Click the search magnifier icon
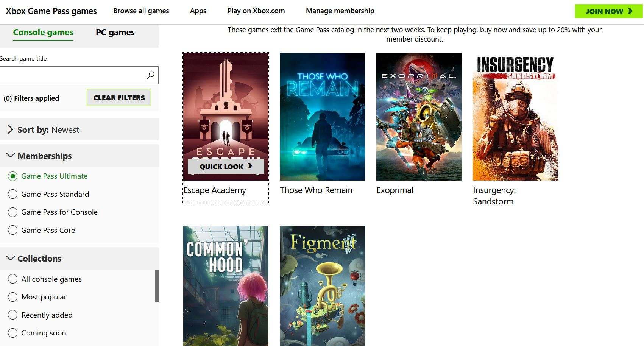 pos(150,75)
